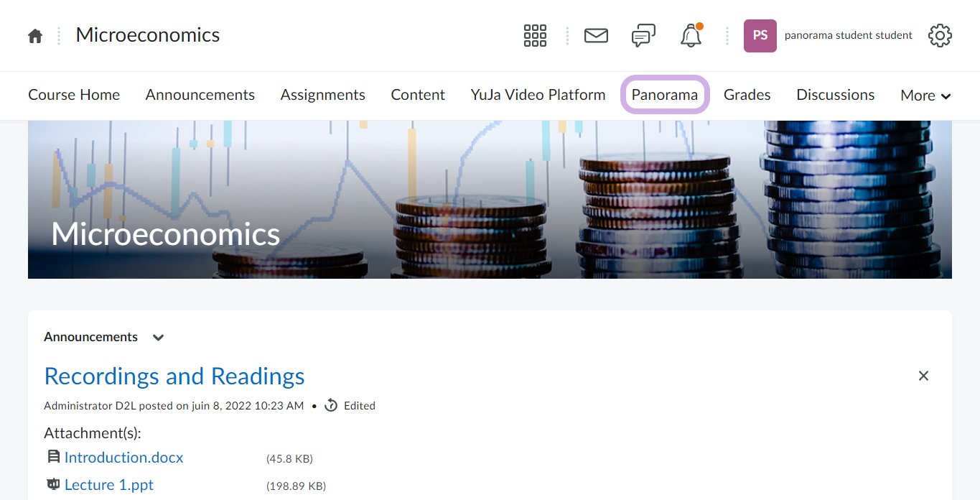Open the Recordings and Readings announcement link

(174, 376)
